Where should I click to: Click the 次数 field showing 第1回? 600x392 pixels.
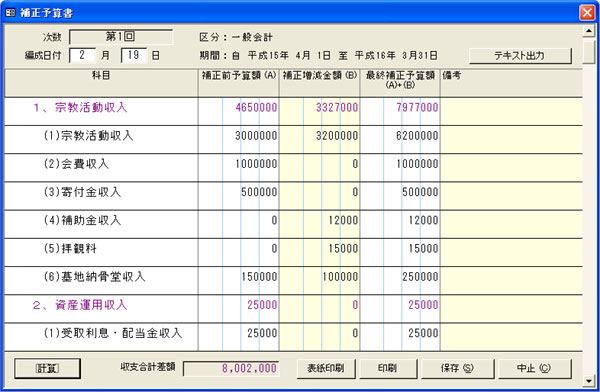121,37
